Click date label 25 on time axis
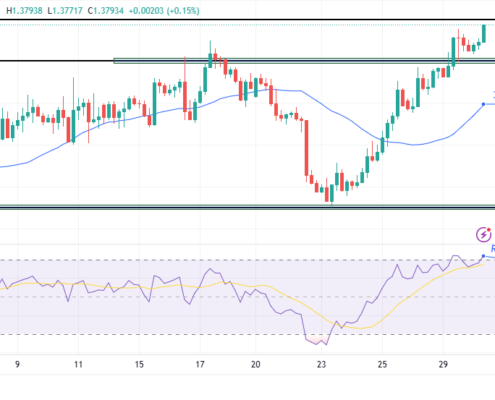The image size is (495, 400). point(382,364)
